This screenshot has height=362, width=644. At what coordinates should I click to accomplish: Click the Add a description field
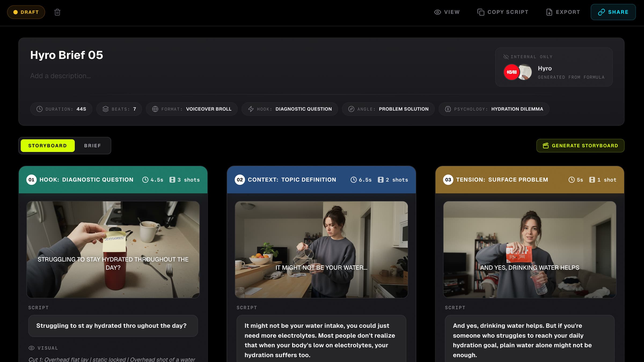click(60, 76)
